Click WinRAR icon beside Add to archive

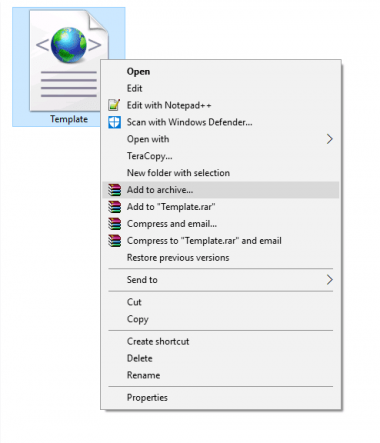point(114,190)
